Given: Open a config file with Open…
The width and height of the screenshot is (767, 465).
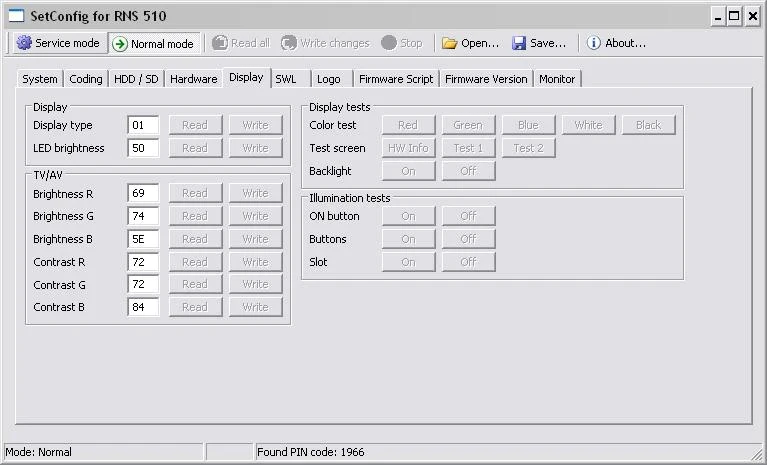Looking at the screenshot, I should click(x=471, y=43).
